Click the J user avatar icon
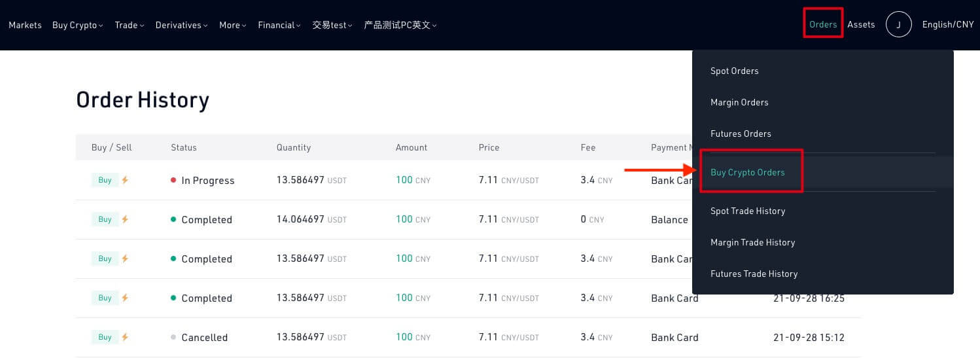Screen dimensions: 980x358 [898, 25]
